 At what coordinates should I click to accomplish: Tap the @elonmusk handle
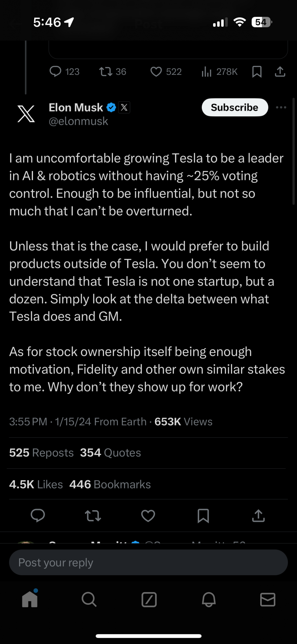[78, 121]
